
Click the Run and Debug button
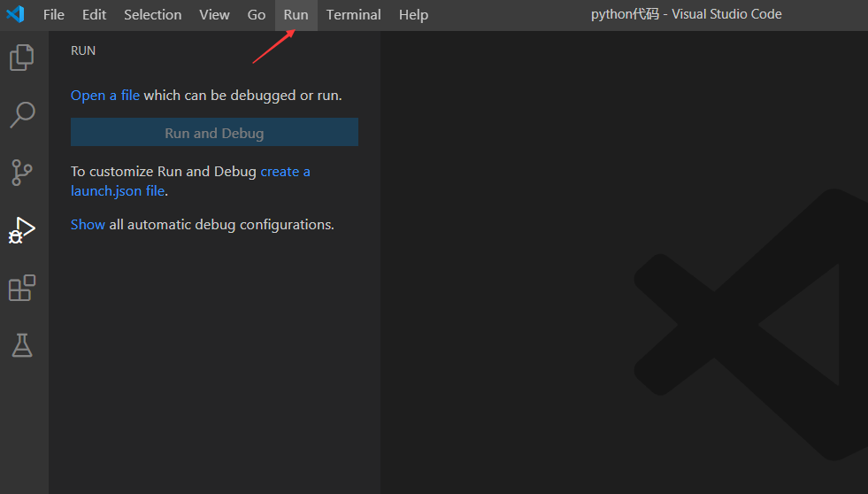click(x=214, y=133)
